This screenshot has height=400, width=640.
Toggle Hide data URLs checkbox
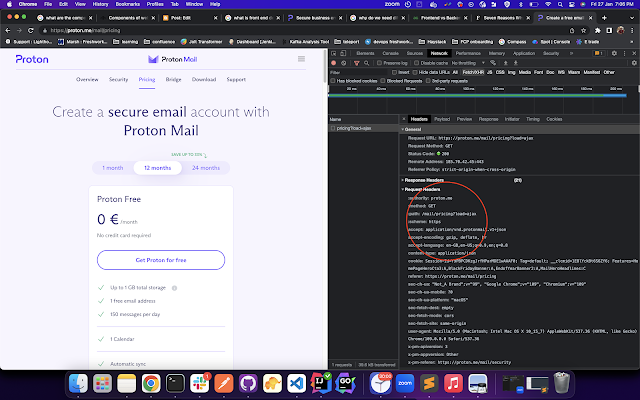[x=415, y=72]
